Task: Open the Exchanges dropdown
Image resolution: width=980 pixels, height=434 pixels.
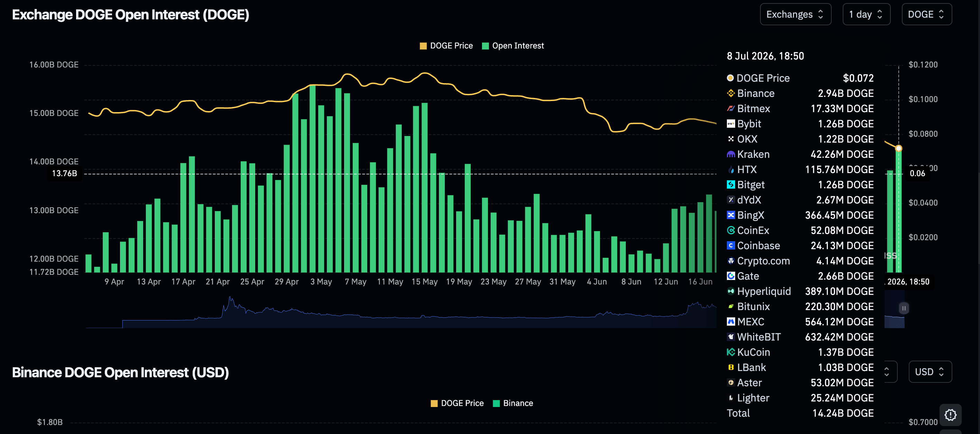Action: click(795, 15)
